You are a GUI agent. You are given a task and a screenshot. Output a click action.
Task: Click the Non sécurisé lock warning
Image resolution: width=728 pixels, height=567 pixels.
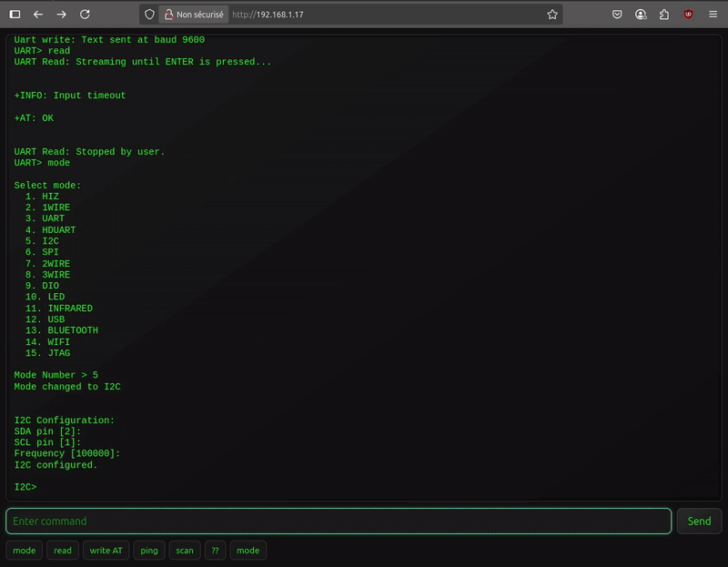[193, 15]
